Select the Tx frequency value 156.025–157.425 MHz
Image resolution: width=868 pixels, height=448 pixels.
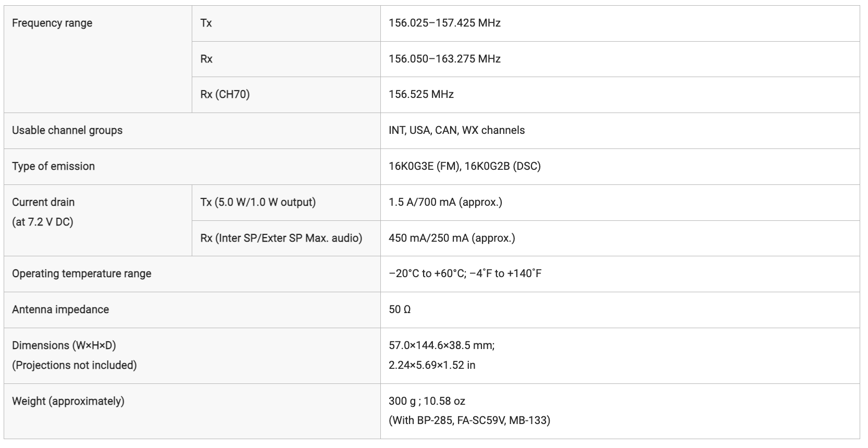[x=444, y=23]
